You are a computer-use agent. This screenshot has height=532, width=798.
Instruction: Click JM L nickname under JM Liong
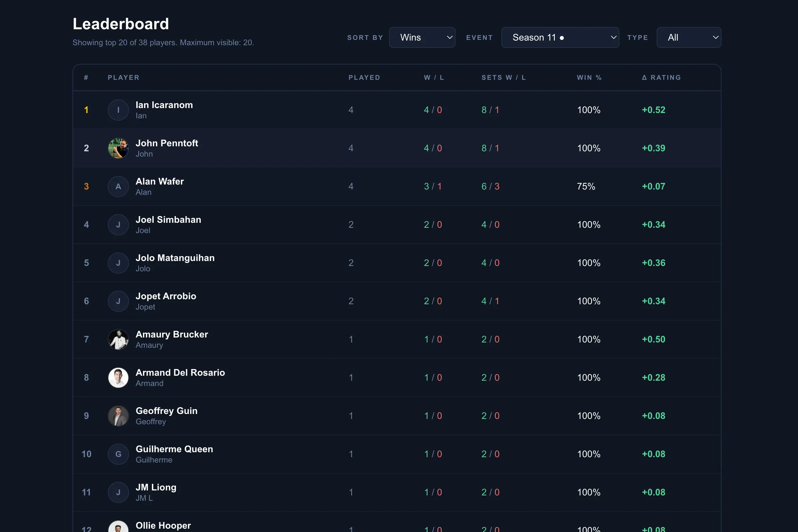tap(144, 498)
